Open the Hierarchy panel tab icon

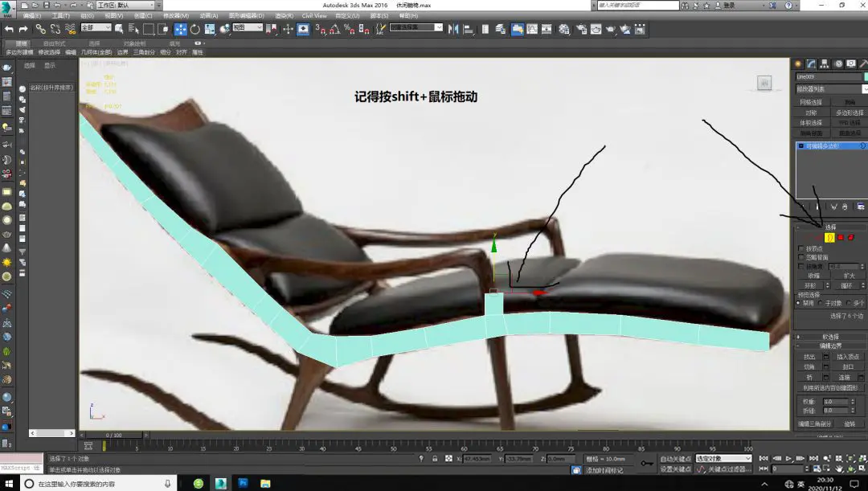point(825,64)
